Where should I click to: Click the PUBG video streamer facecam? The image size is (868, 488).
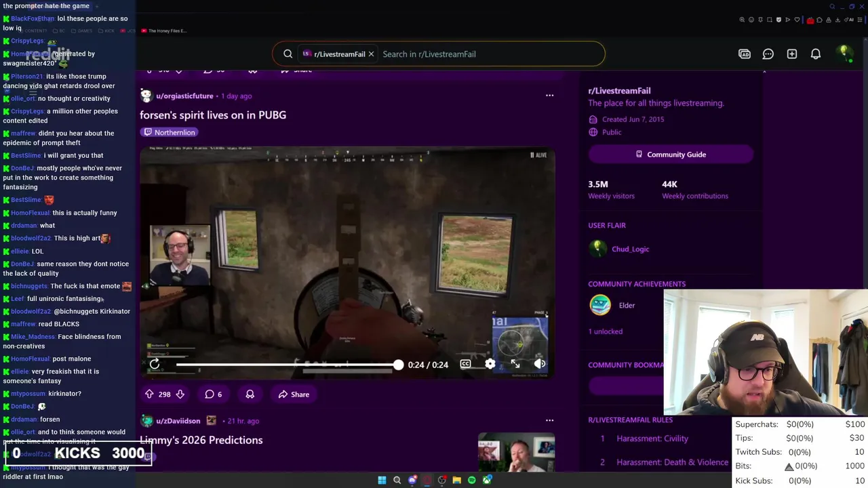coord(180,255)
